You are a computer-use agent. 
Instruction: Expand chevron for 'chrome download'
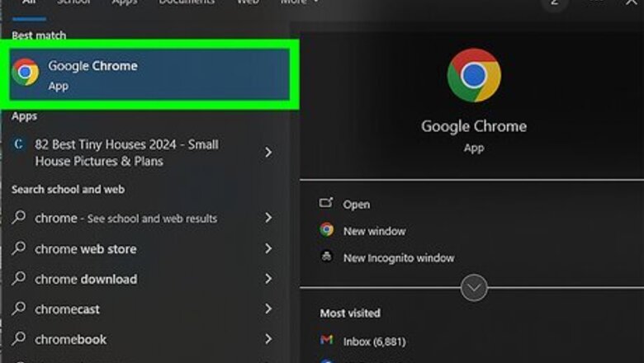[268, 279]
